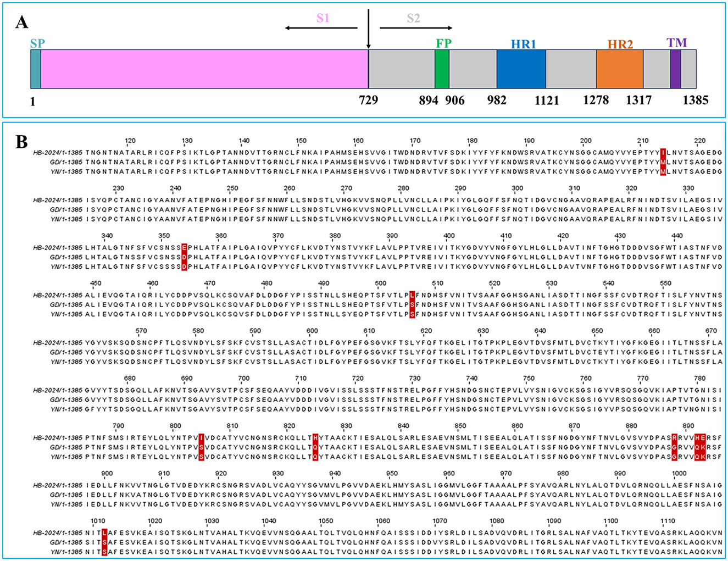The image size is (728, 561).
Task: Click alignment ruler number 220
Action: [x=700, y=141]
